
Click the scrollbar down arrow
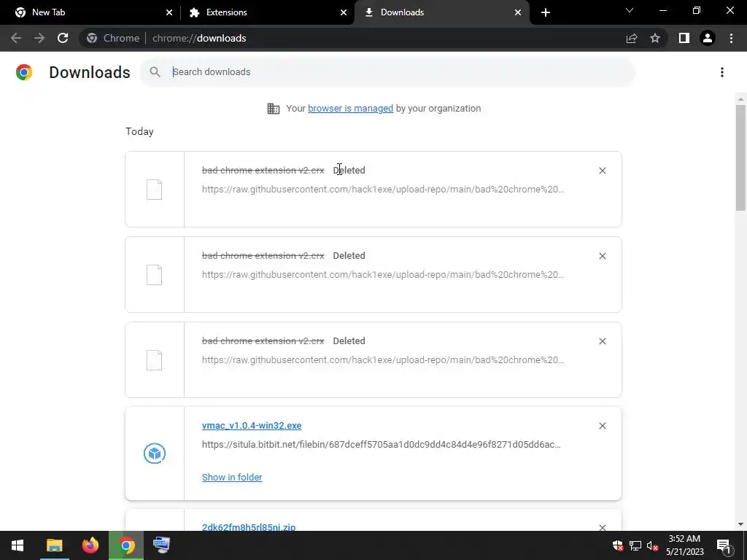740,524
